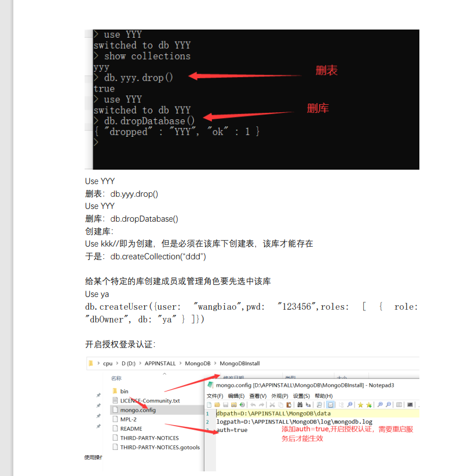Open the 设置(S) menu in Notepad3
The height and width of the screenshot is (476, 475).
[301, 396]
